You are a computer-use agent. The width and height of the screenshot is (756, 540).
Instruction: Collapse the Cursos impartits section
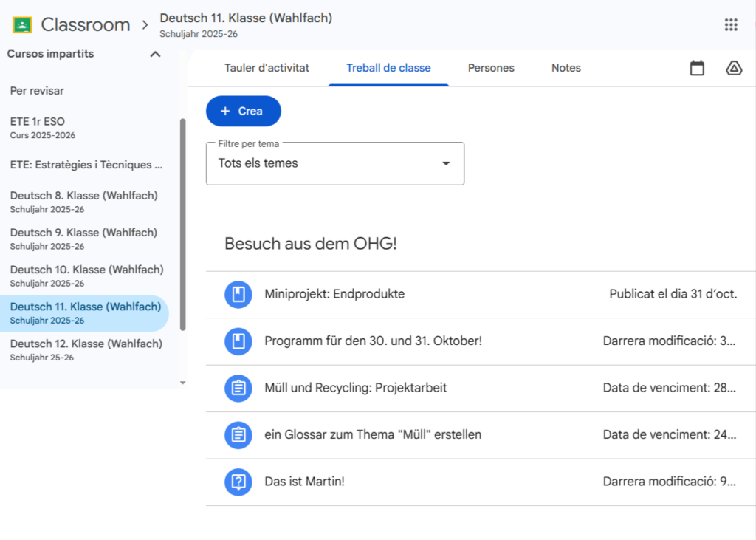pos(155,54)
